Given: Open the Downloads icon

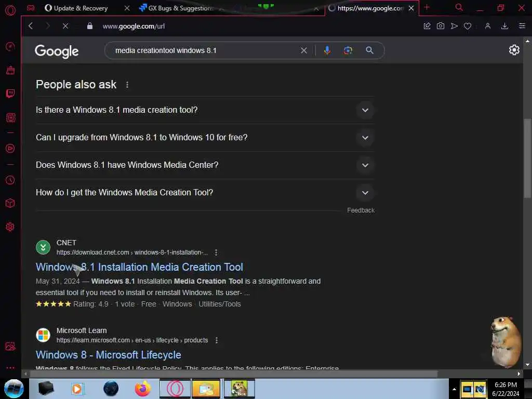Looking at the screenshot, I should [x=504, y=26].
